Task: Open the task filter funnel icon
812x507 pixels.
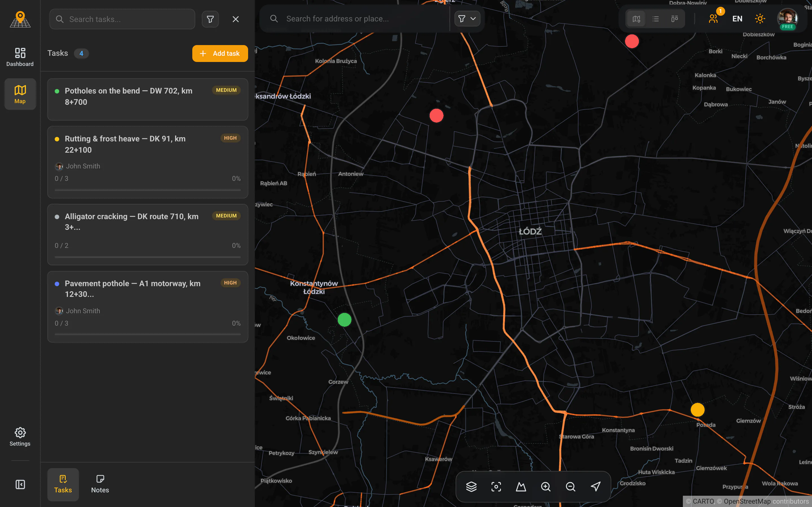Action: [x=210, y=19]
